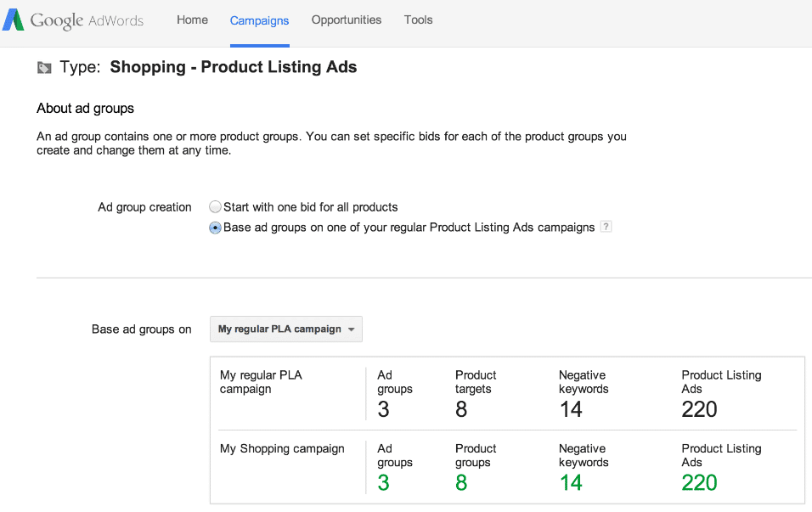Click the black Ad groups value 3
The width and height of the screenshot is (812, 512).
click(x=383, y=409)
